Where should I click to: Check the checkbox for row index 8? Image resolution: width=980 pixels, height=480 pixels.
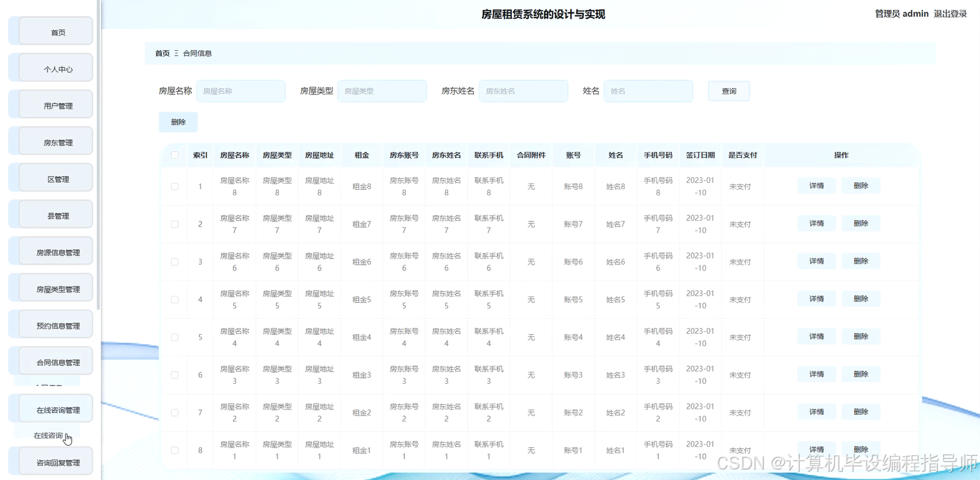175,451
